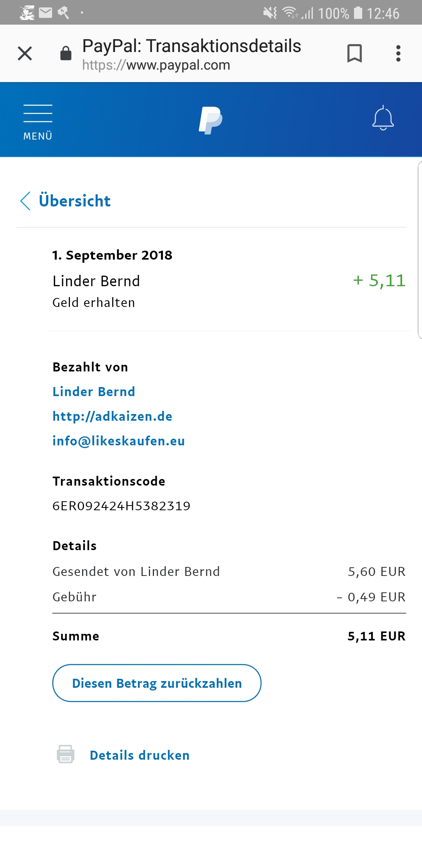Open the notifications bell
Image resolution: width=422 pixels, height=868 pixels.
(x=383, y=118)
